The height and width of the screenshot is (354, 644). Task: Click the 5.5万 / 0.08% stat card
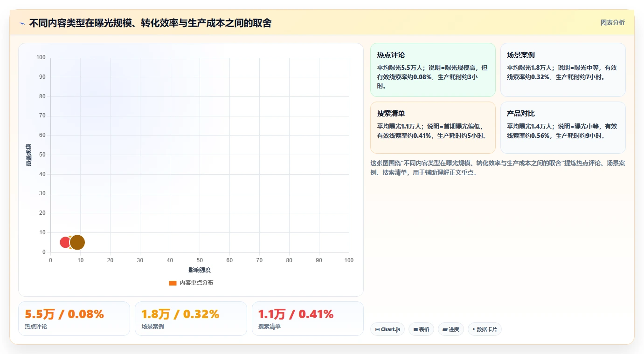(x=74, y=319)
